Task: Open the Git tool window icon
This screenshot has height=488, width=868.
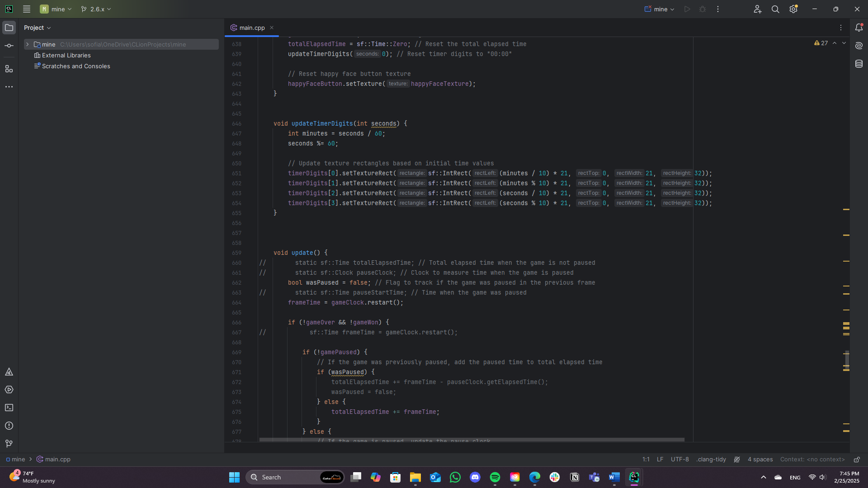Action: [9, 444]
